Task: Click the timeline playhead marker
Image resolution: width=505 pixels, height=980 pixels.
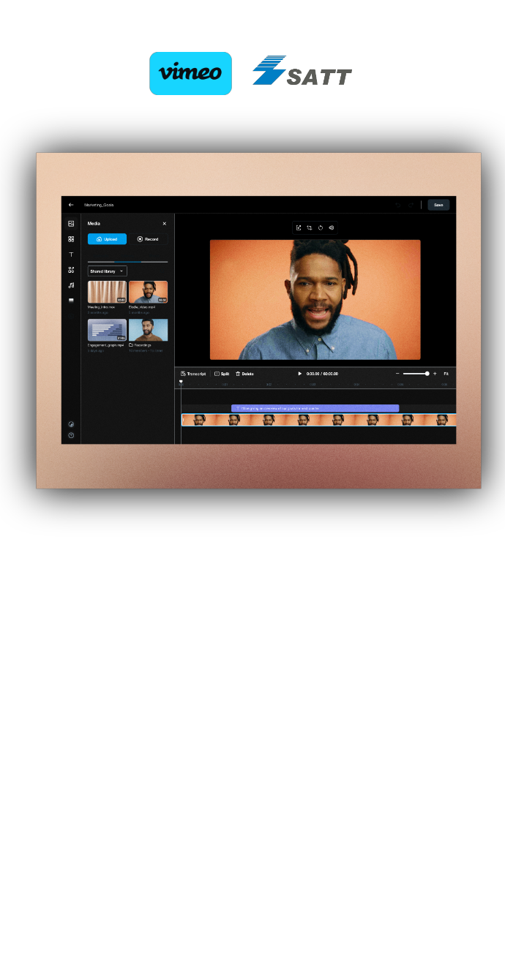Action: 181,382
